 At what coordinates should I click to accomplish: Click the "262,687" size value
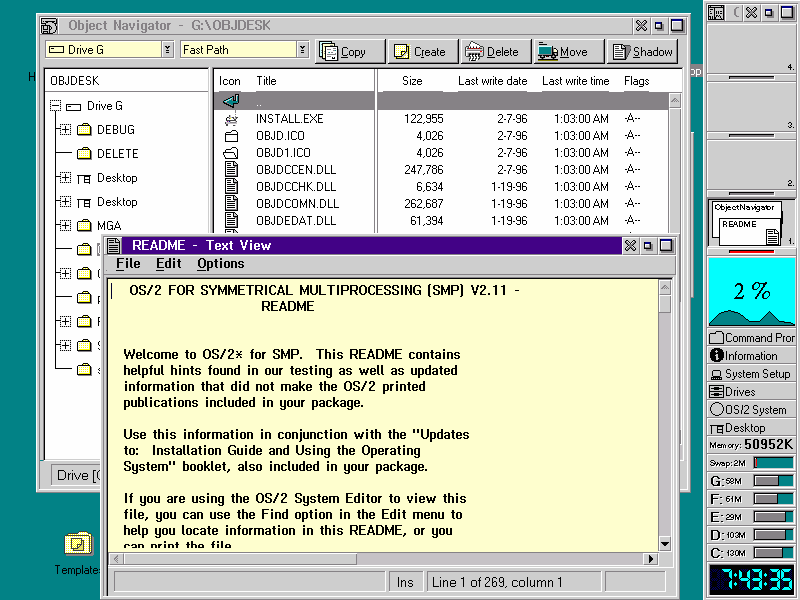point(423,204)
